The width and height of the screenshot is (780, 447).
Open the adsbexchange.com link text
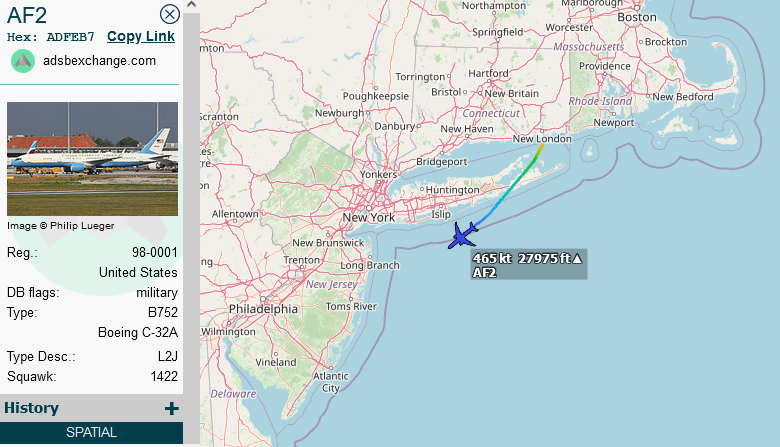[99, 61]
